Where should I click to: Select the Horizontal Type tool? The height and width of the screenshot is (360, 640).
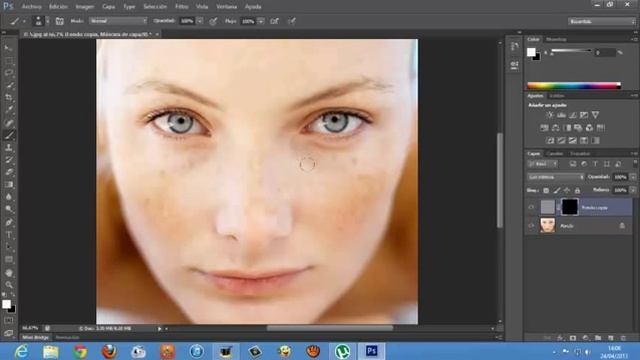[9, 235]
